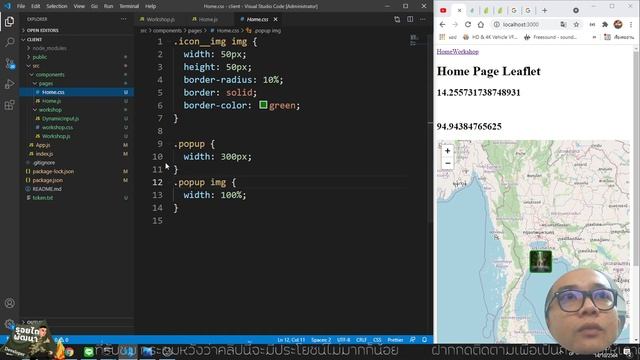Collapse the components folder
Screen dimensions: 640x360
[50, 75]
